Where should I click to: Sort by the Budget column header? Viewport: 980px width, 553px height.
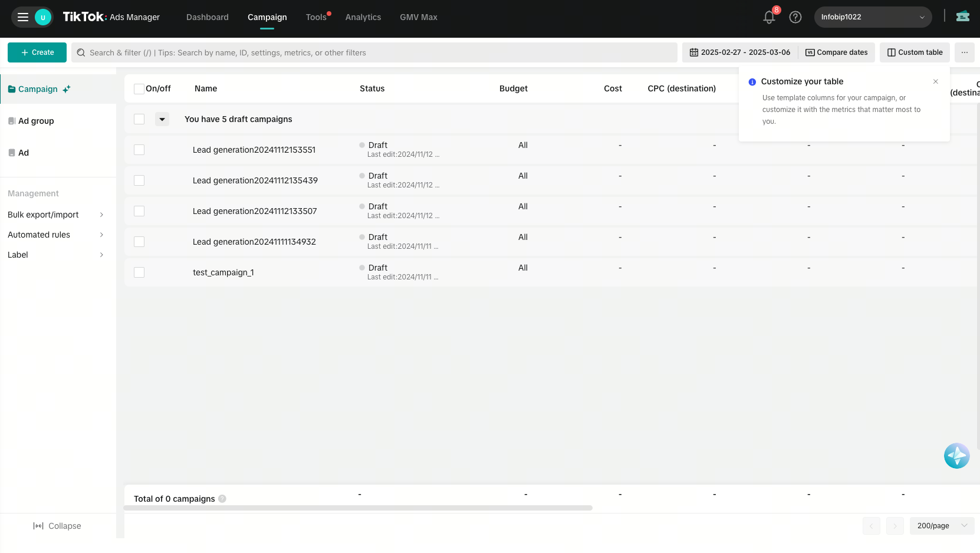(x=514, y=88)
